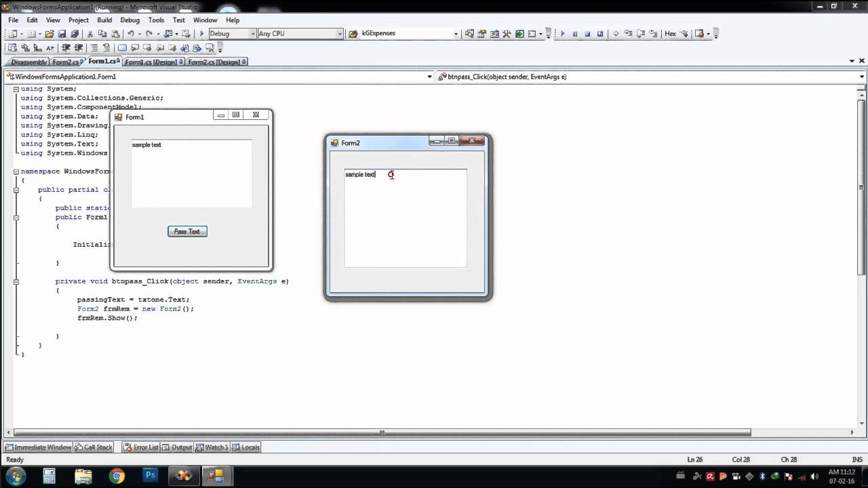The image size is (868, 488).
Task: Undo the last action via toolbar
Action: point(131,33)
